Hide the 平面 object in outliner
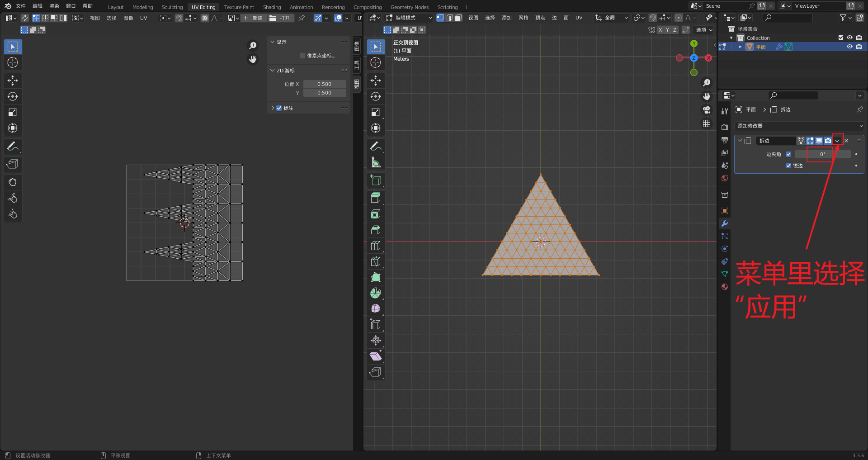The height and width of the screenshot is (460, 868). pyautogui.click(x=849, y=47)
